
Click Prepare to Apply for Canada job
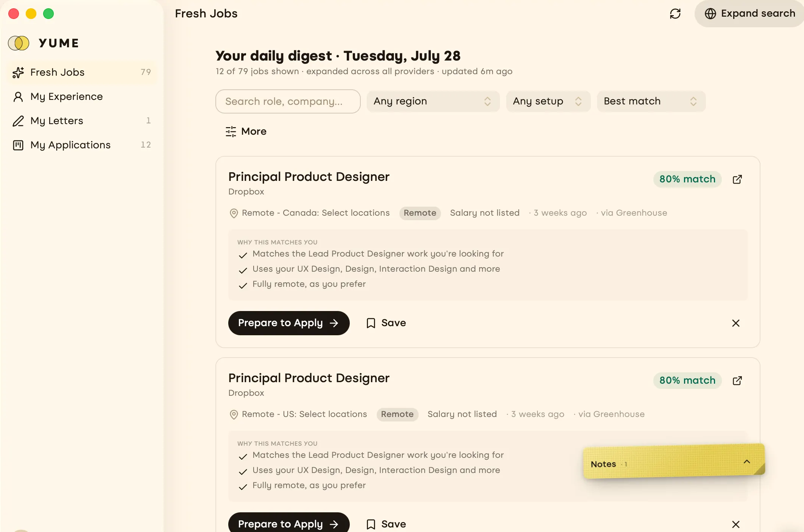(x=289, y=323)
